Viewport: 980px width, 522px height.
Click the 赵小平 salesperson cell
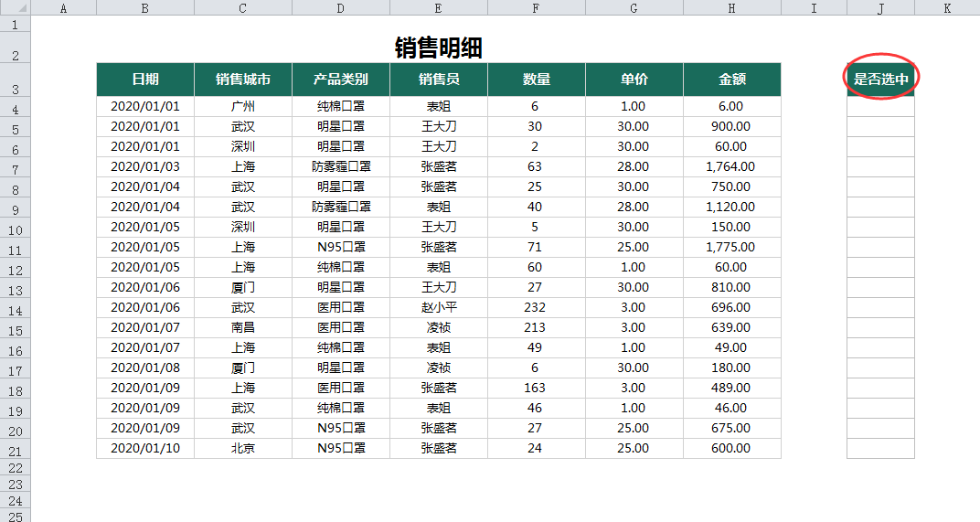(x=439, y=307)
